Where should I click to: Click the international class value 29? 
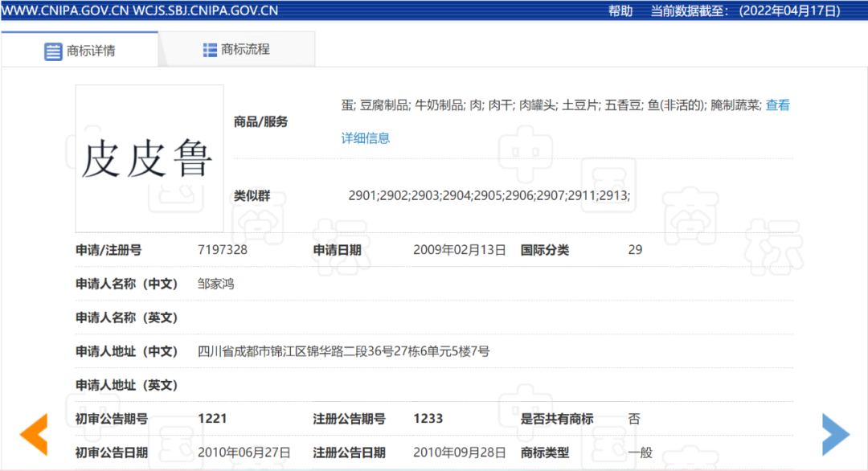point(635,250)
